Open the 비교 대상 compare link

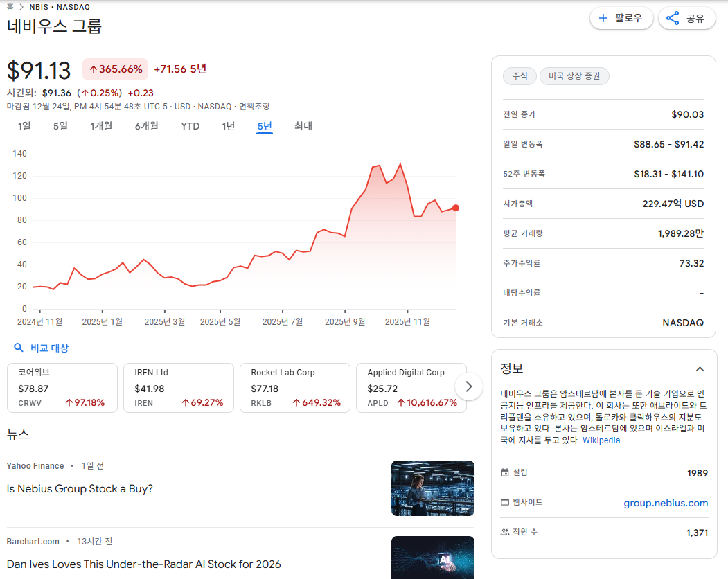(50, 348)
